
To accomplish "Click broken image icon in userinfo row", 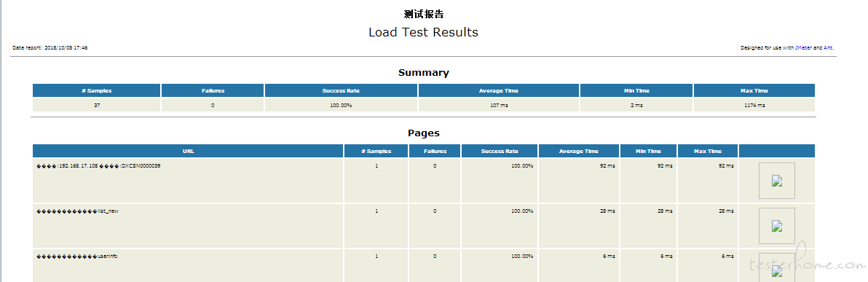I will (x=777, y=267).
